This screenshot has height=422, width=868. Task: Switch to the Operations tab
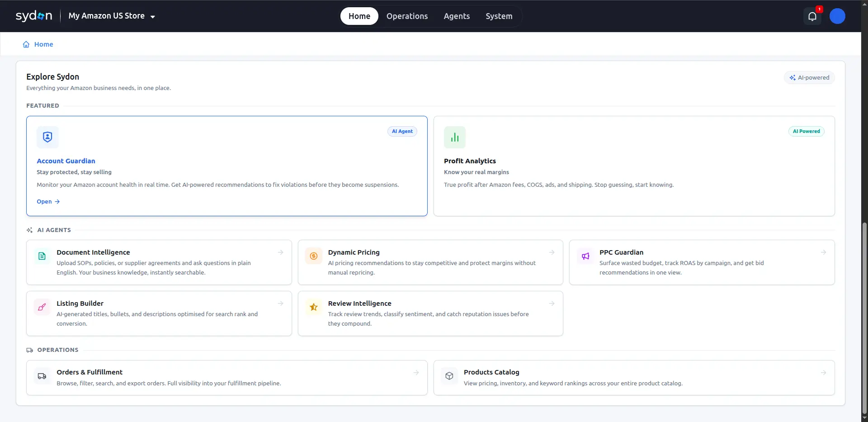coord(407,16)
